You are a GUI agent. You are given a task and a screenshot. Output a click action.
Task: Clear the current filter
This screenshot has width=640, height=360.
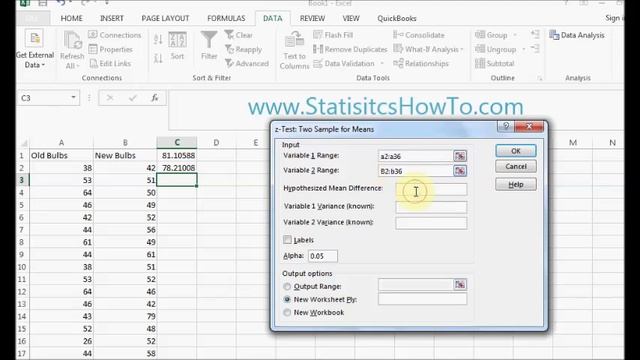pos(239,35)
